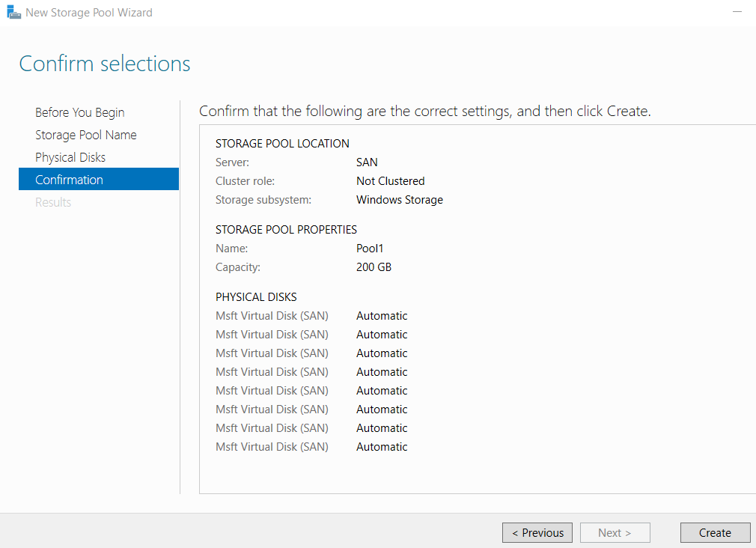Click the Windows Storage subsystem value
This screenshot has width=756, height=548.
pyautogui.click(x=399, y=200)
